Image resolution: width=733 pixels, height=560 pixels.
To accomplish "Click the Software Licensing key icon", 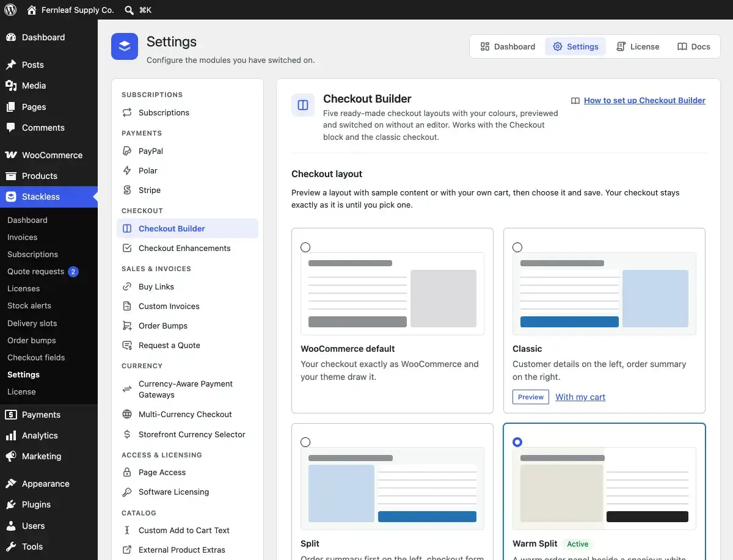I will [x=127, y=492].
